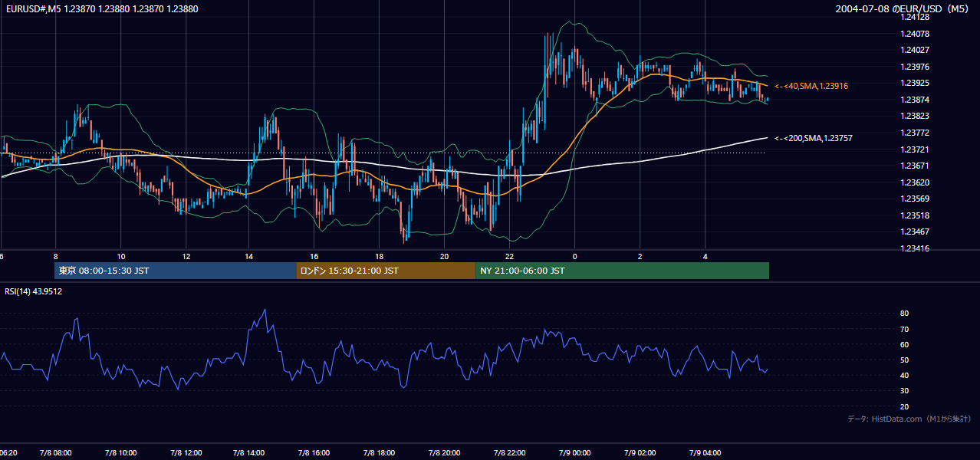Screen dimensions: 980x460
Task: Click price axis value 1.23976
Action: pyautogui.click(x=915, y=67)
